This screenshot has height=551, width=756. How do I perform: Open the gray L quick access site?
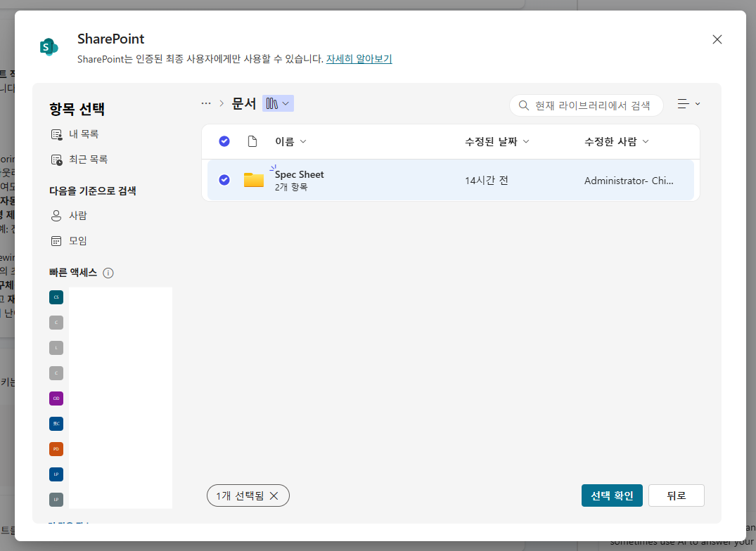(x=56, y=348)
